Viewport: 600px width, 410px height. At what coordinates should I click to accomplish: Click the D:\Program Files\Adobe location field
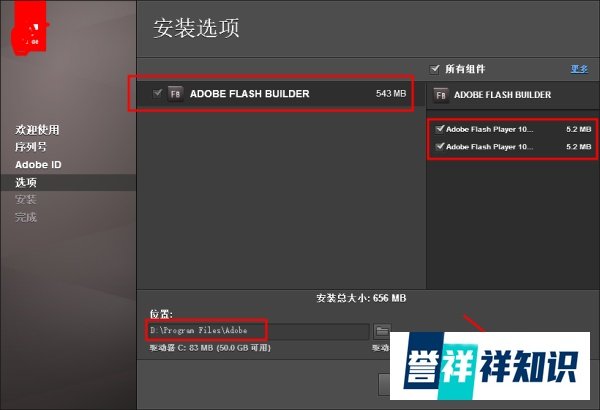tap(259, 331)
